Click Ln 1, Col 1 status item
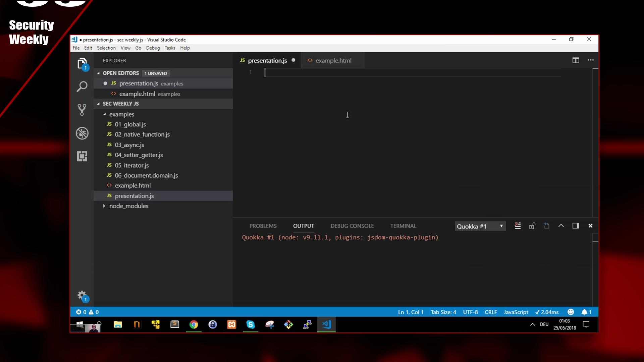This screenshot has height=362, width=644. coord(411,312)
